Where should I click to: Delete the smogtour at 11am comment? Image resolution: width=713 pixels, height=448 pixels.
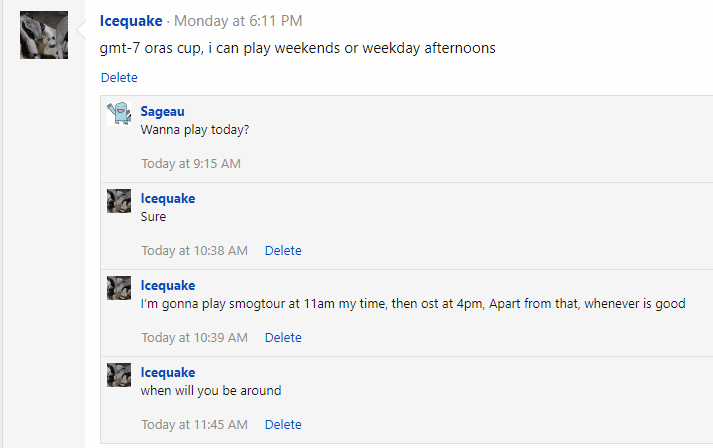283,337
